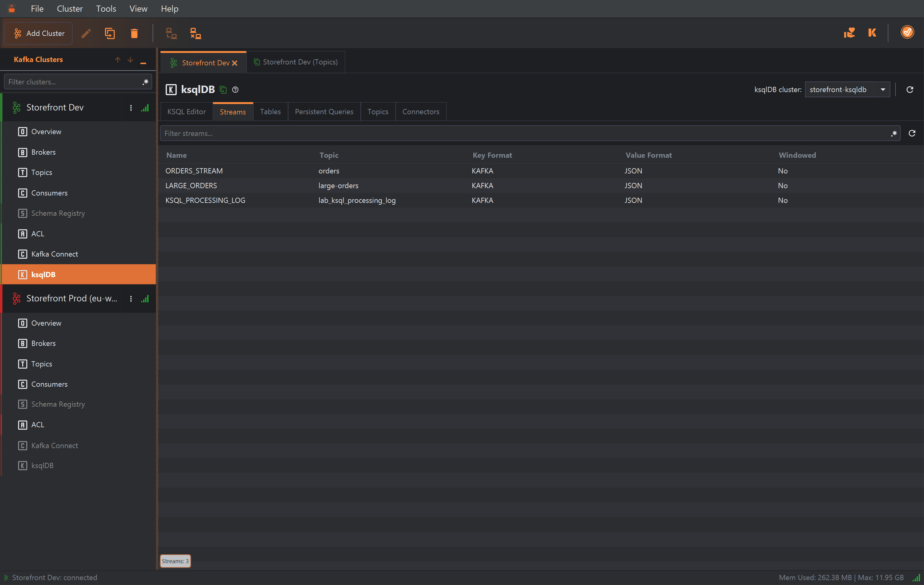Open the Cluster menu

pos(69,9)
